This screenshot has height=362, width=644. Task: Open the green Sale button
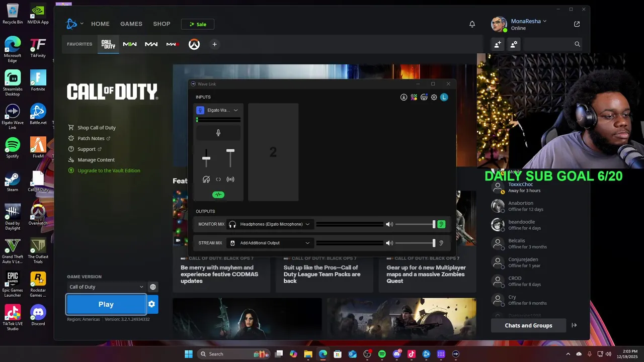198,24
